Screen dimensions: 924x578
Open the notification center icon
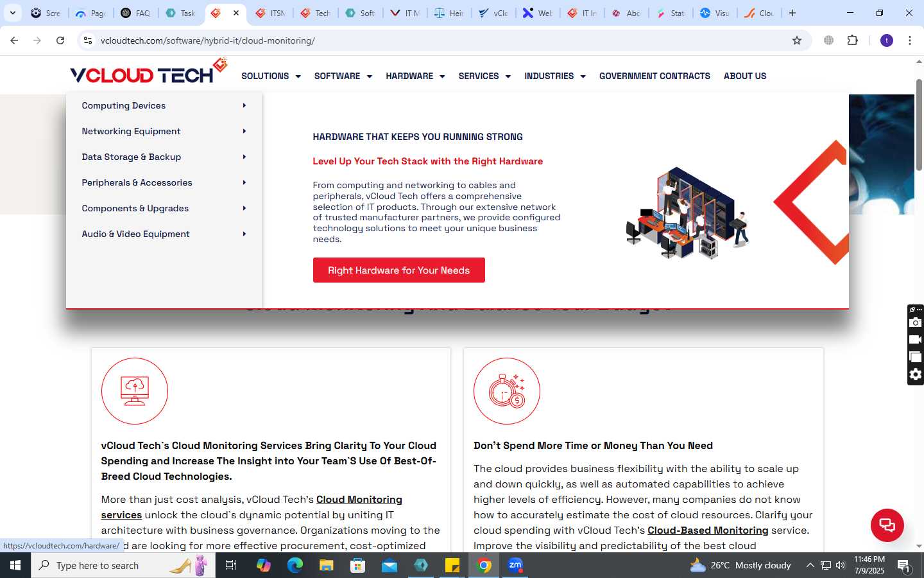click(904, 565)
